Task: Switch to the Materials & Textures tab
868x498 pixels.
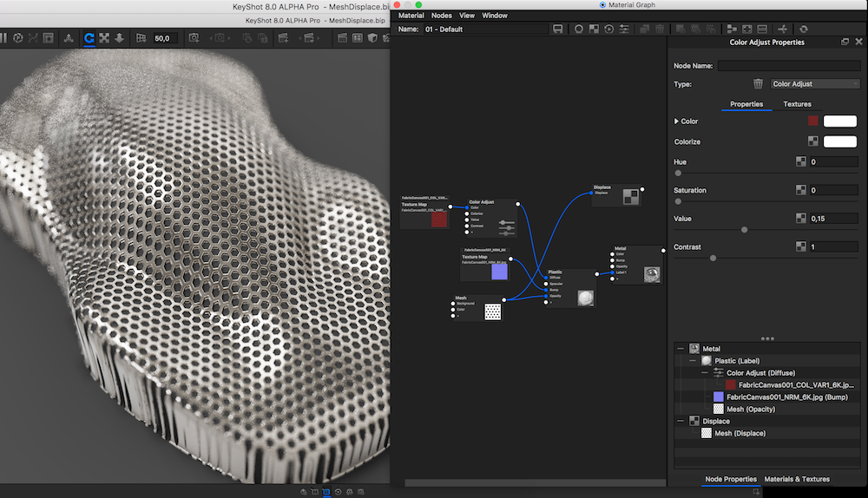Action: [797, 479]
